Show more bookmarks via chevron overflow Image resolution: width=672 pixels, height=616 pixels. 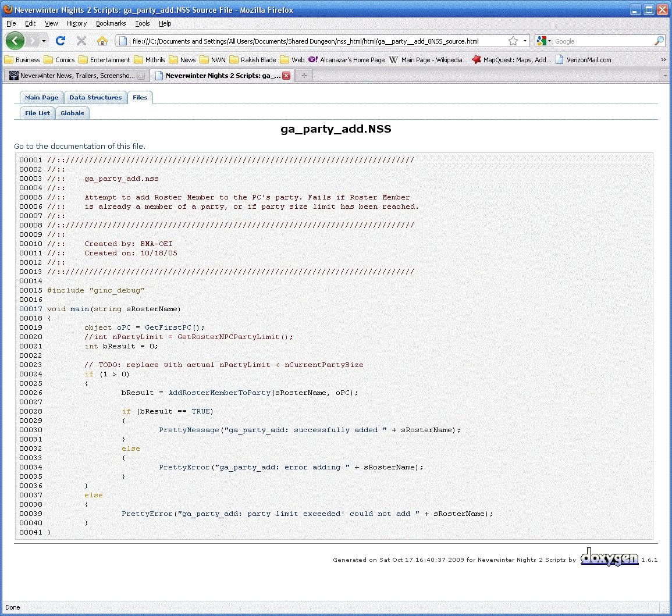pyautogui.click(x=663, y=59)
